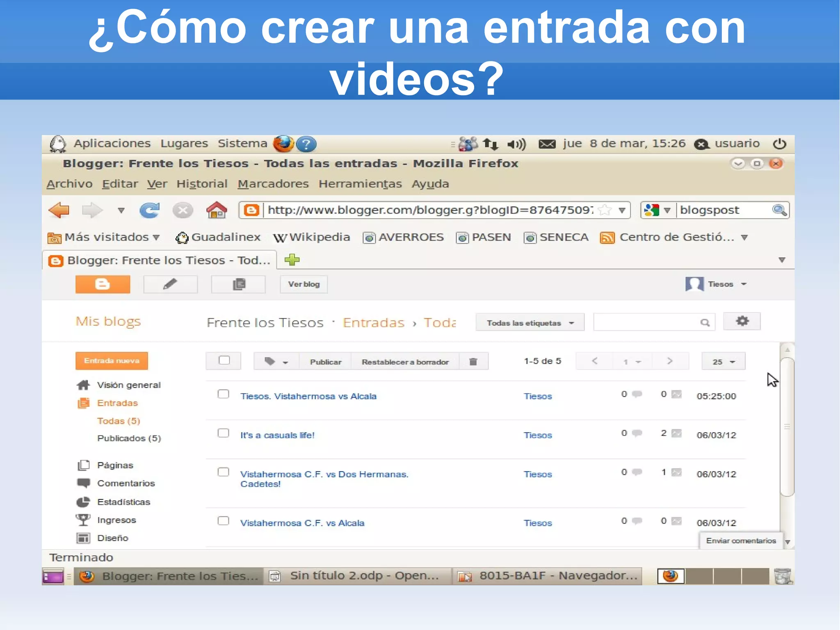Screen dimensions: 840x630
Task: Open the page number 1 dropdown
Action: (x=632, y=362)
